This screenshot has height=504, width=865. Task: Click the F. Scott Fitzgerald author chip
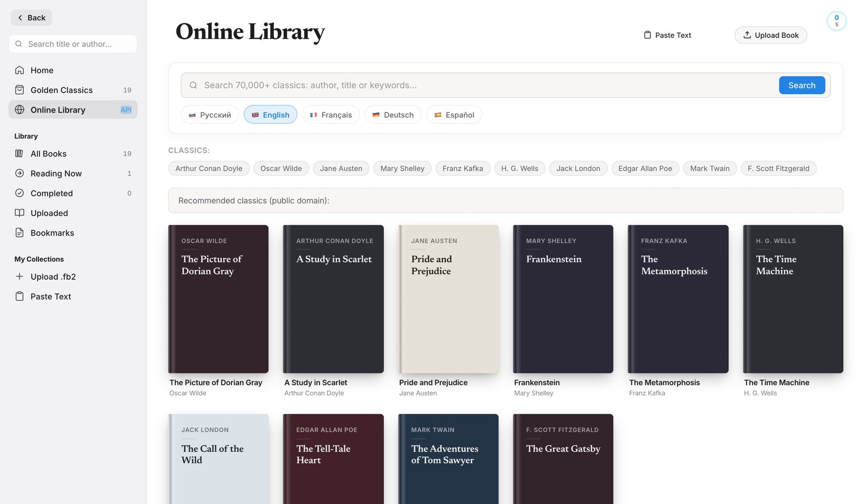[x=778, y=169]
